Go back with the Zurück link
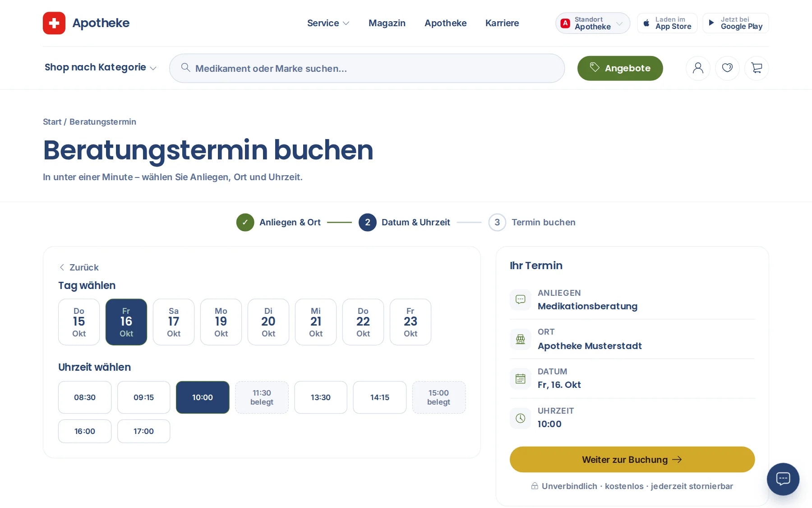The height and width of the screenshot is (508, 812). [x=79, y=267]
